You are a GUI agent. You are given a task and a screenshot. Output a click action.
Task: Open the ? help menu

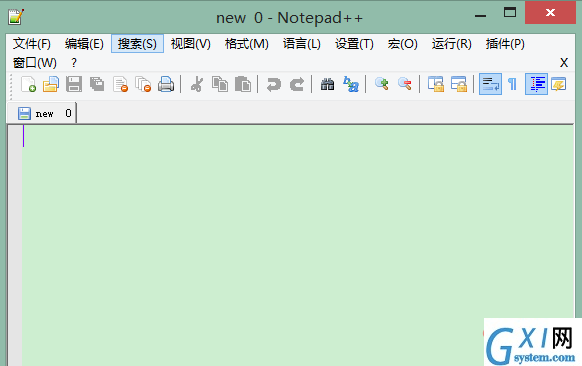[x=74, y=62]
